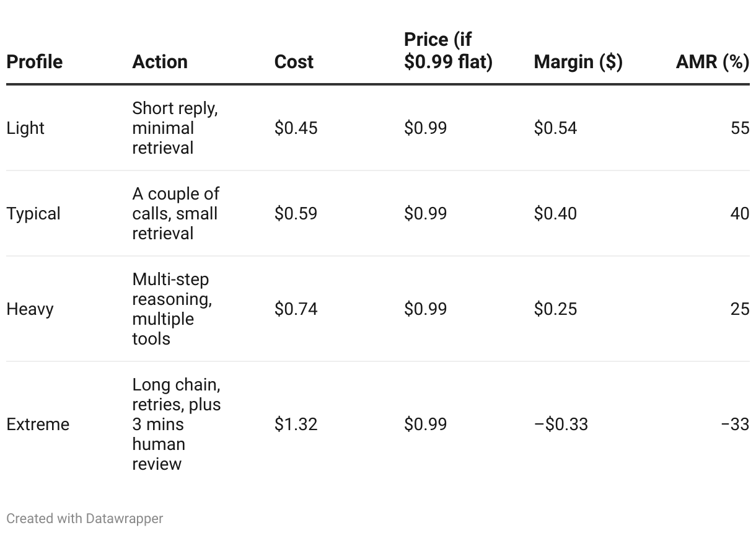Click the $0.45 cost value
This screenshot has height=533, width=756.
pos(296,128)
